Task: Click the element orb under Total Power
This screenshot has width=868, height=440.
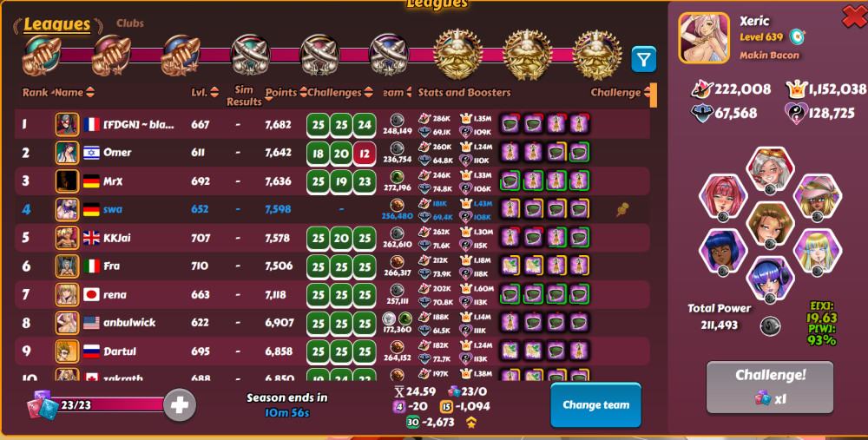Action: point(770,325)
